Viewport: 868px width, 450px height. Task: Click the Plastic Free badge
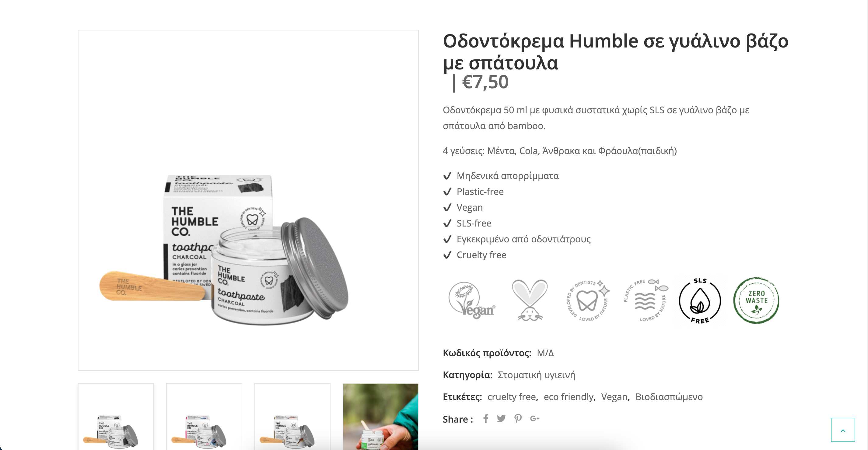pyautogui.click(x=645, y=300)
